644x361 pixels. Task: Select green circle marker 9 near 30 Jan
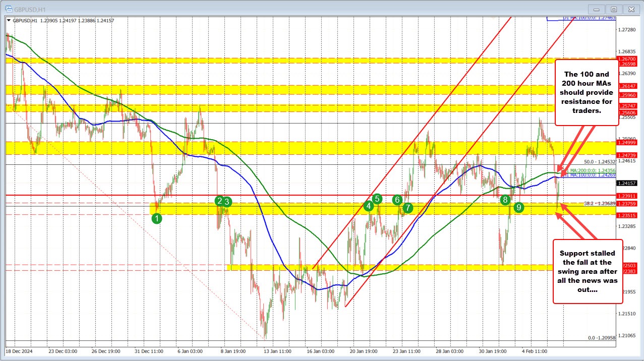(x=518, y=207)
